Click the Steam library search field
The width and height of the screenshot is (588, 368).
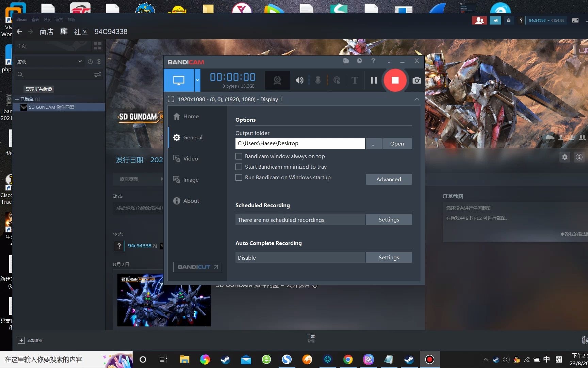(54, 75)
